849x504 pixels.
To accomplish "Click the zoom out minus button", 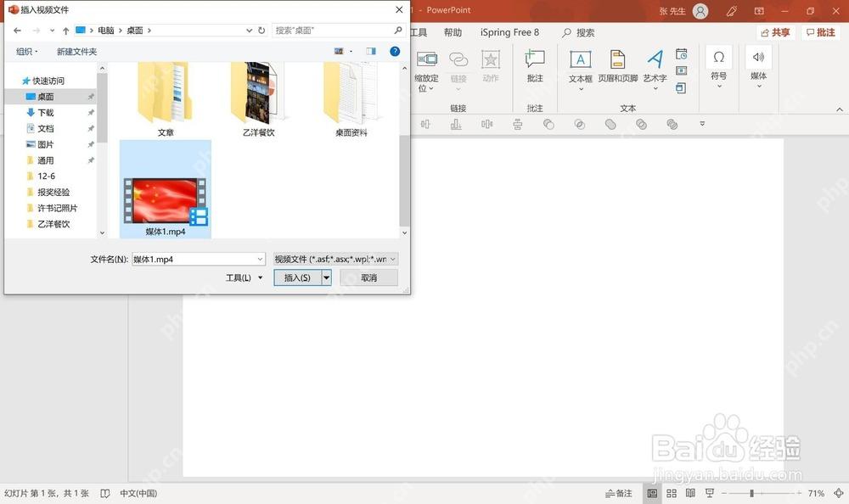I will tap(724, 493).
